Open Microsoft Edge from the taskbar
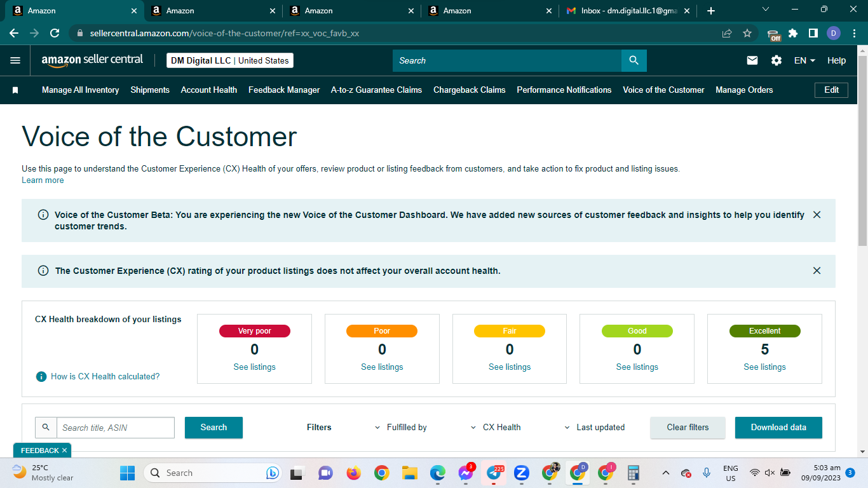 point(437,473)
